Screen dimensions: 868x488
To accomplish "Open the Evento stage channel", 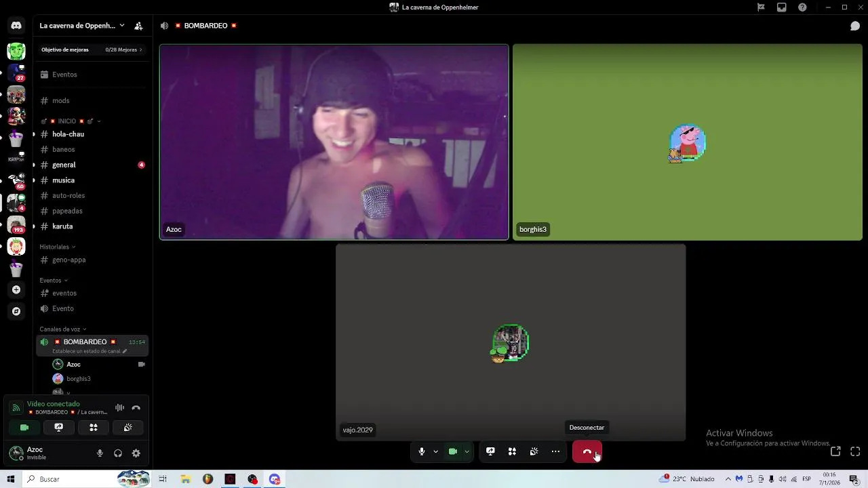I will tap(92, 308).
